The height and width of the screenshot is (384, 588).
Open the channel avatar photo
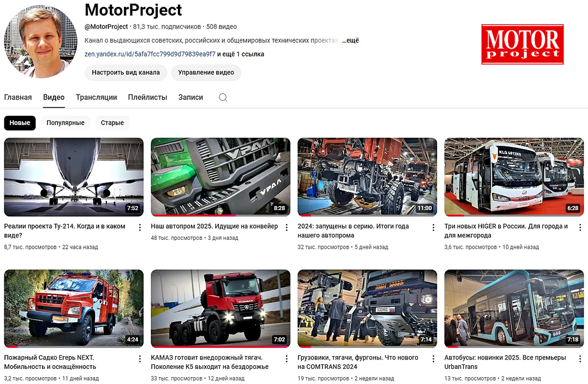pyautogui.click(x=41, y=42)
